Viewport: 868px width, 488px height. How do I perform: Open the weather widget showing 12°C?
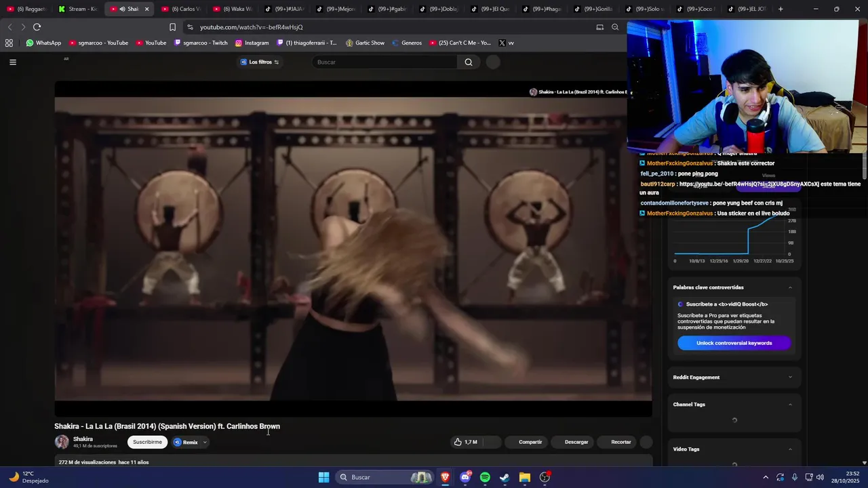coord(28,477)
